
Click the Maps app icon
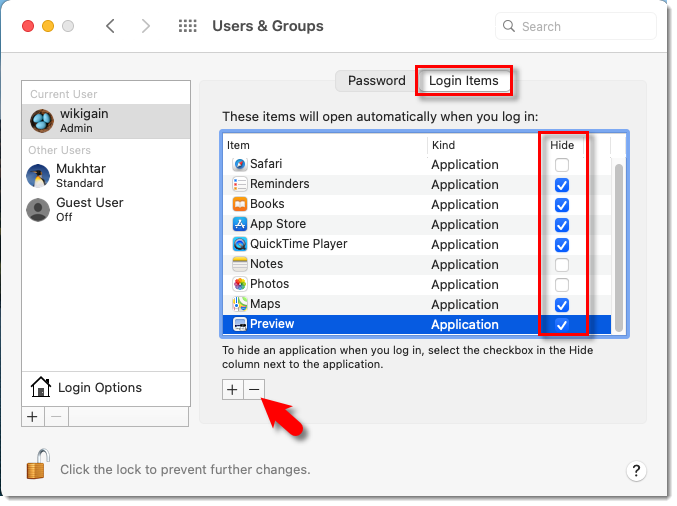pyautogui.click(x=240, y=304)
